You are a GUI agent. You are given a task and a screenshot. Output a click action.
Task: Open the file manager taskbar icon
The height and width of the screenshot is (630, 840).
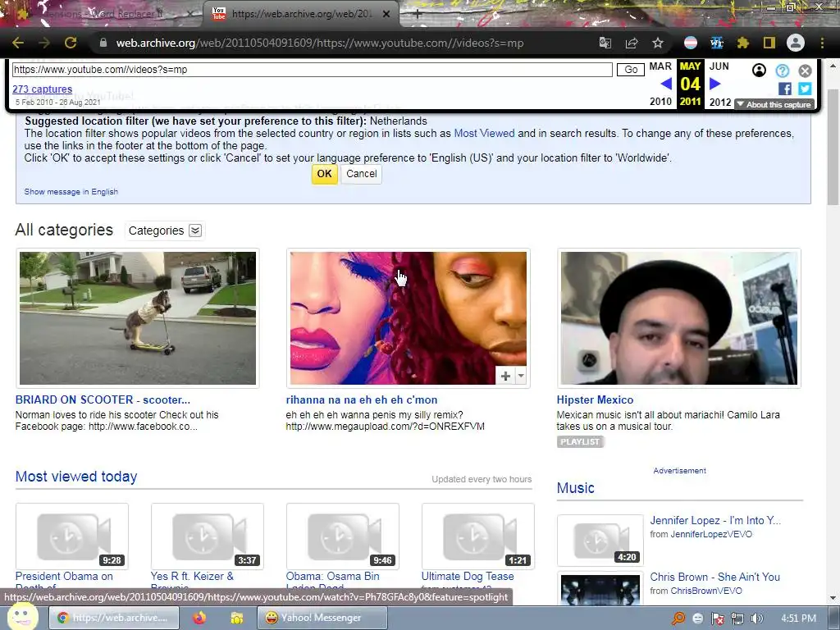237,618
